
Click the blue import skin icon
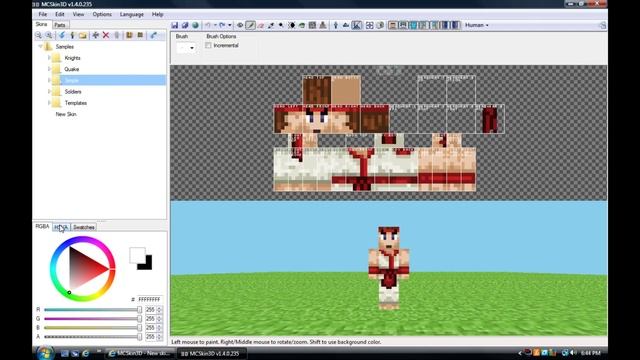point(62,36)
